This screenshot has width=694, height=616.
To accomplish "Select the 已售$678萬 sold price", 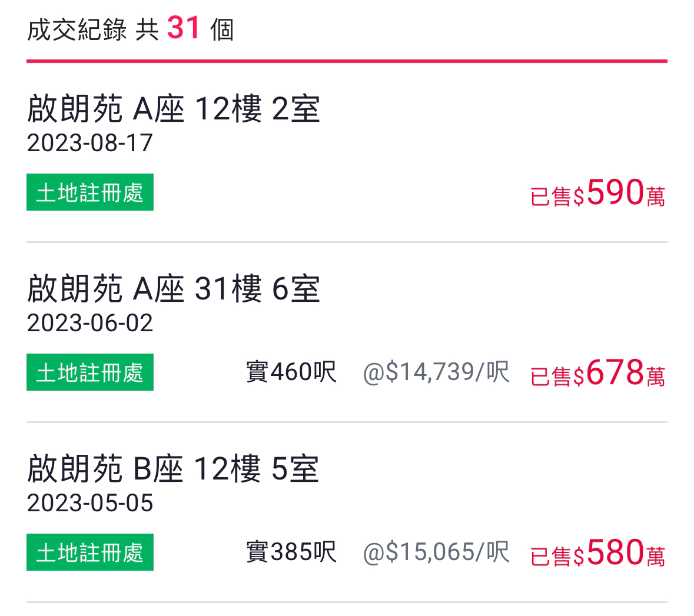I will tap(598, 373).
